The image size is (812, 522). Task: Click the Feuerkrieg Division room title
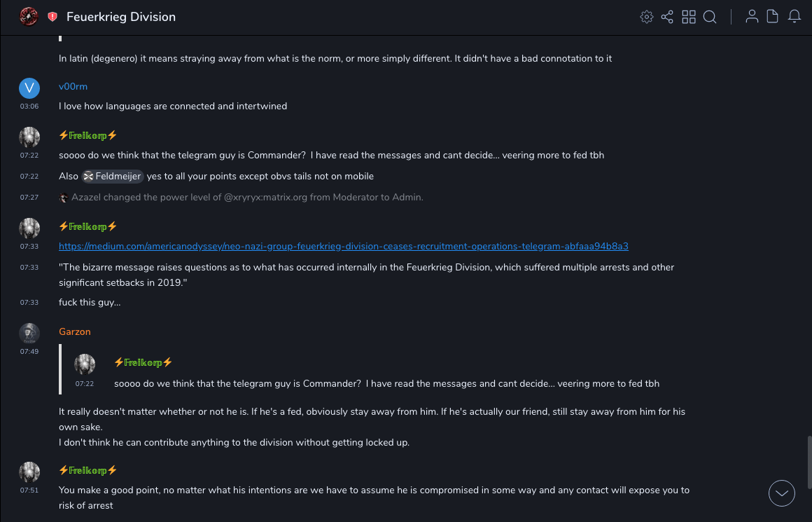[121, 17]
